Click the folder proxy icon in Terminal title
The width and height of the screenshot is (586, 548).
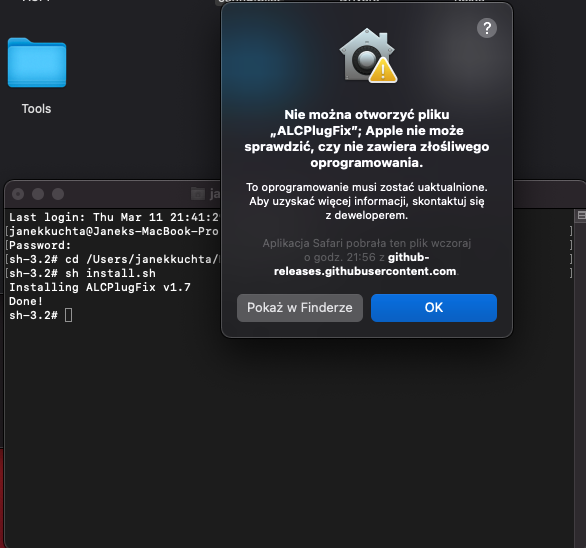tap(198, 194)
